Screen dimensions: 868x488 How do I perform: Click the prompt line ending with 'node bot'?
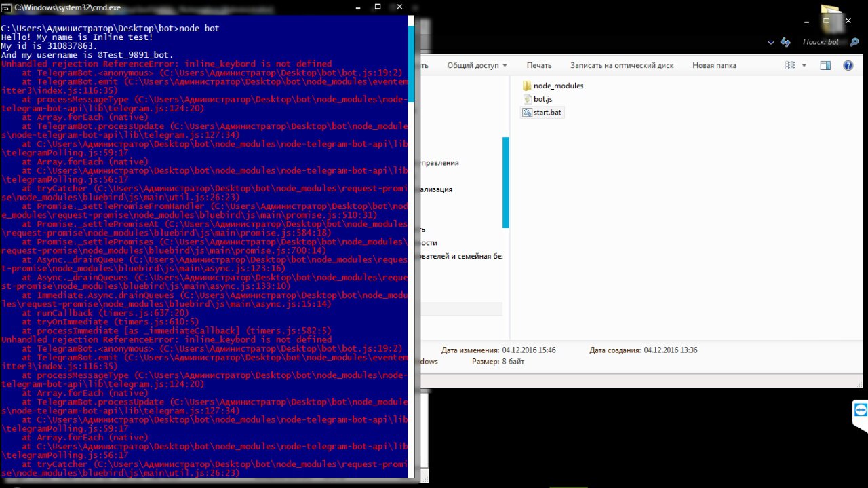coord(110,29)
